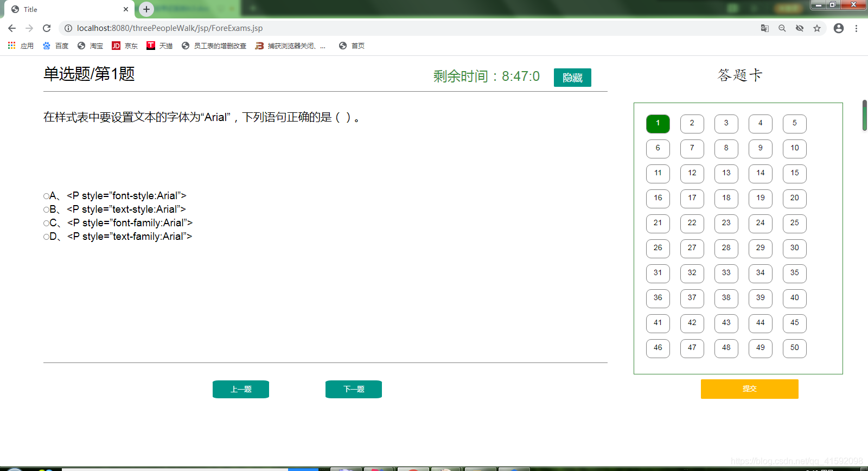Jump to question 34 on answer card
The image size is (868, 471).
click(761, 273)
